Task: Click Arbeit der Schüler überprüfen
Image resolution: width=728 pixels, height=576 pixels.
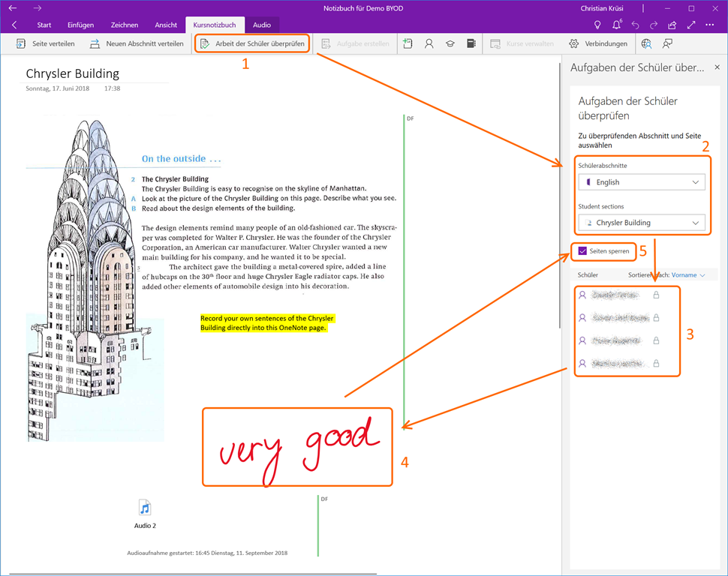Action: [252, 43]
